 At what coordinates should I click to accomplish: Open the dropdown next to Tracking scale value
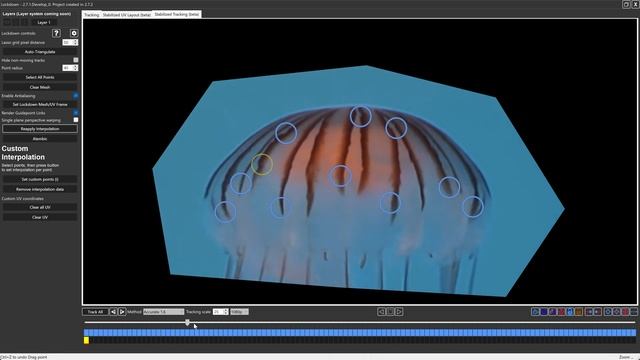pos(239,312)
